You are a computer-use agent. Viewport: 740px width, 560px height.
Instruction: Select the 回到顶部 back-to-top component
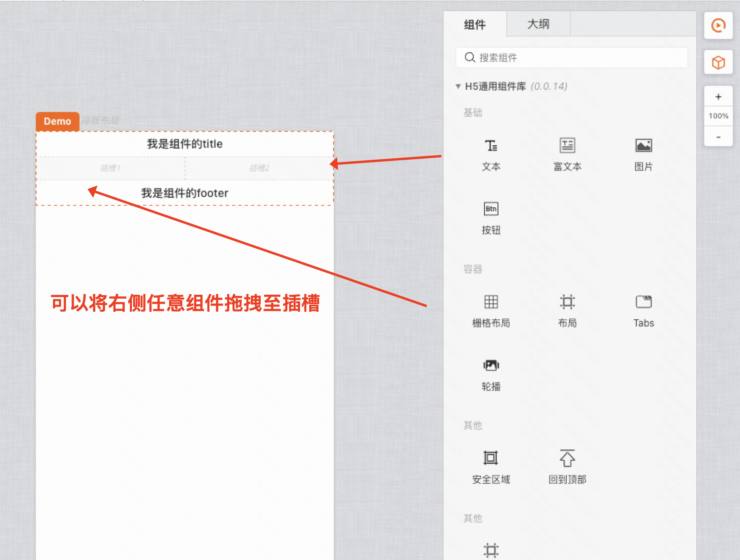pos(568,468)
